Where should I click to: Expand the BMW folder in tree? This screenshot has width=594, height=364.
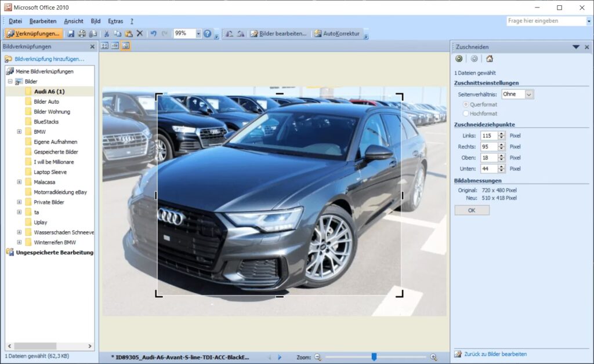click(x=19, y=132)
